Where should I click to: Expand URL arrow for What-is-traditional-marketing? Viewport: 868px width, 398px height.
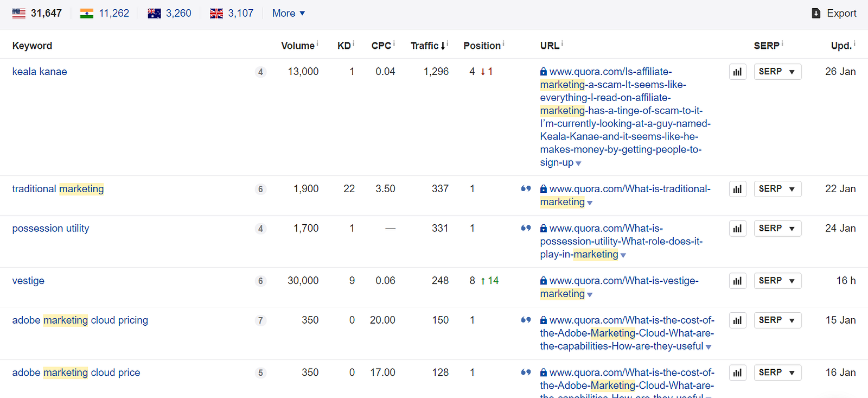pyautogui.click(x=590, y=203)
